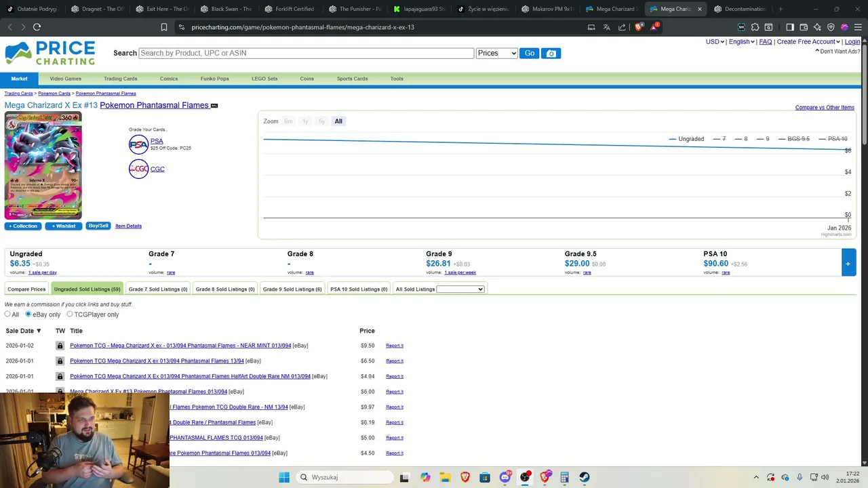
Task: Launch Steam from the taskbar
Action: pyautogui.click(x=585, y=477)
